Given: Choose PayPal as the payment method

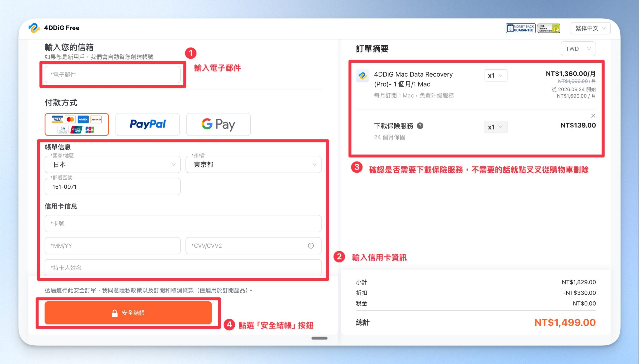Looking at the screenshot, I should [x=148, y=124].
